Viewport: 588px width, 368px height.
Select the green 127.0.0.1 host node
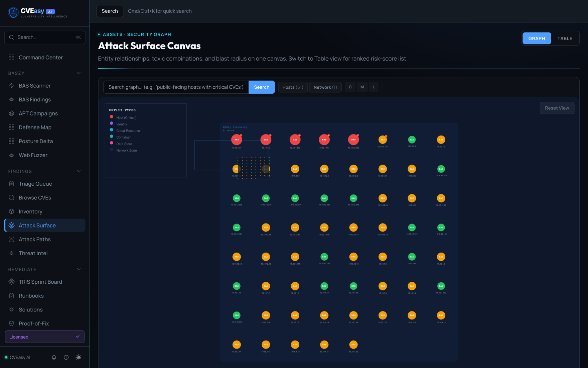coord(412,140)
